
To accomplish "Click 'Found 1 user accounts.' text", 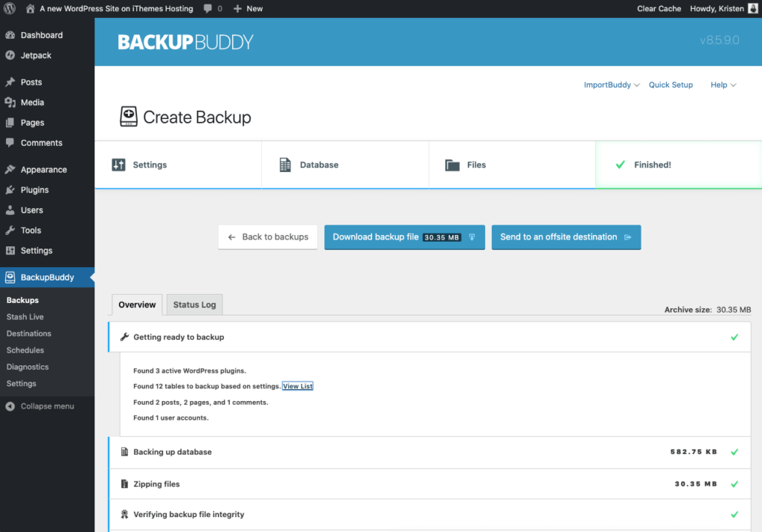I will pos(171,418).
